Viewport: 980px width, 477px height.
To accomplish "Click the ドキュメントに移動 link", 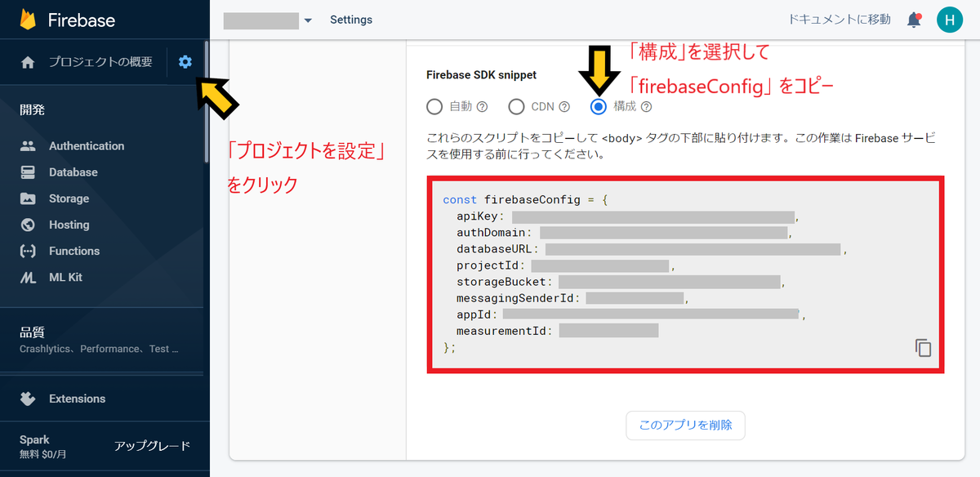I will point(840,20).
